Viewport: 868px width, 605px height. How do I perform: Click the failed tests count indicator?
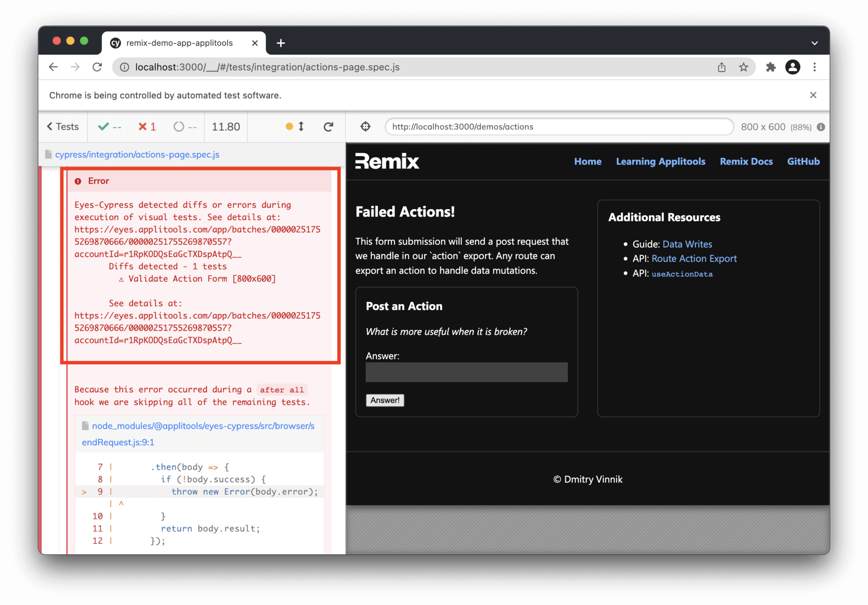point(147,126)
